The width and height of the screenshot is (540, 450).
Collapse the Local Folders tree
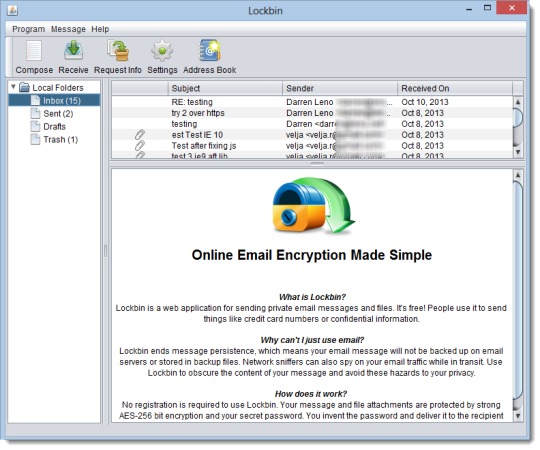point(13,87)
